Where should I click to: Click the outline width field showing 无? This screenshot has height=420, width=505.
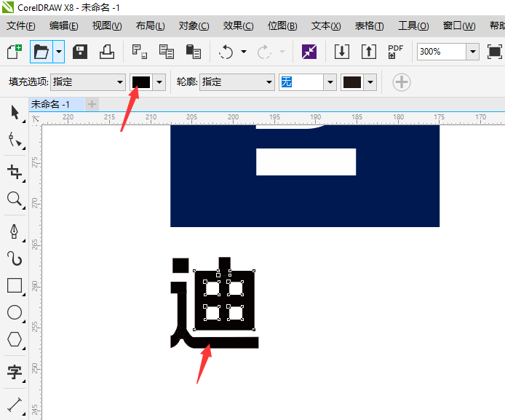pos(301,82)
